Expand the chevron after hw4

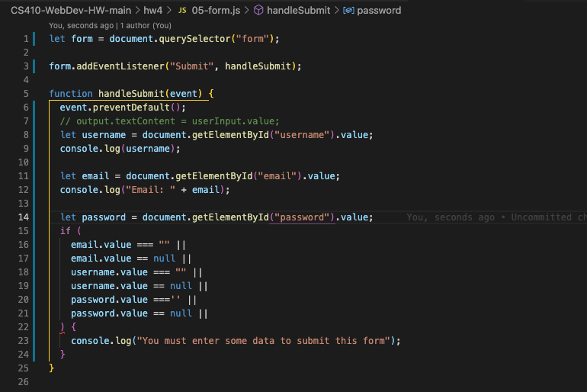(x=169, y=11)
